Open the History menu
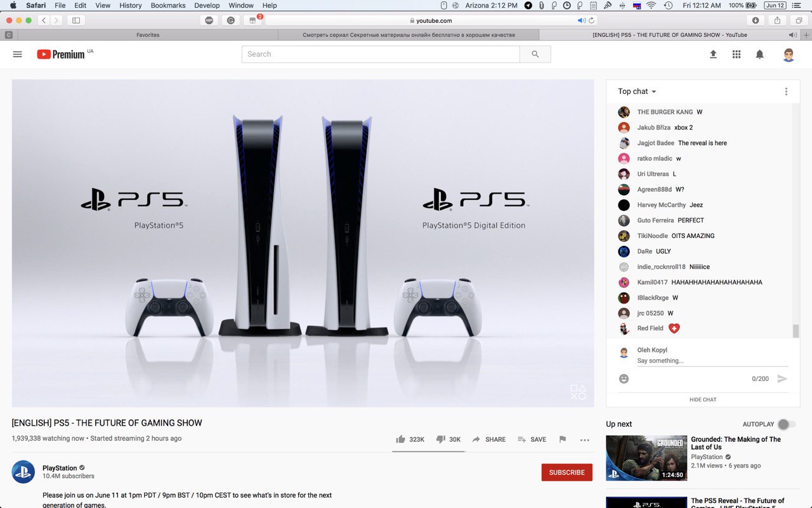 (x=131, y=5)
